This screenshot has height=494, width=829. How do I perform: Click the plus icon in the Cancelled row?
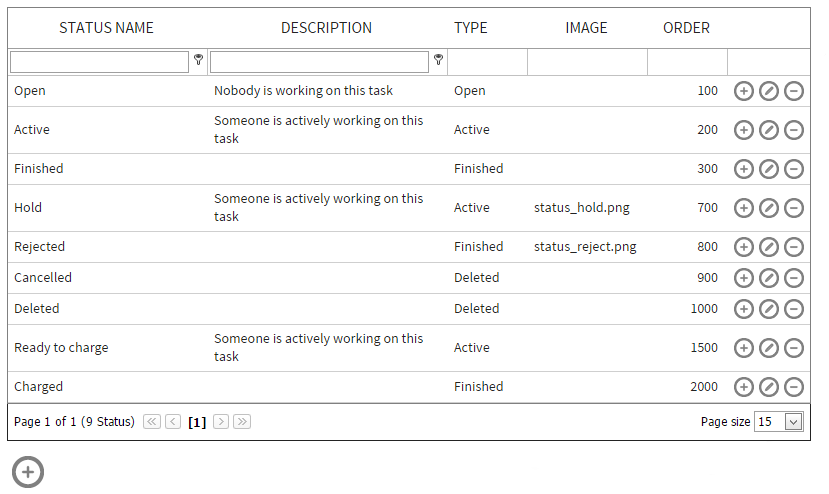click(x=743, y=278)
